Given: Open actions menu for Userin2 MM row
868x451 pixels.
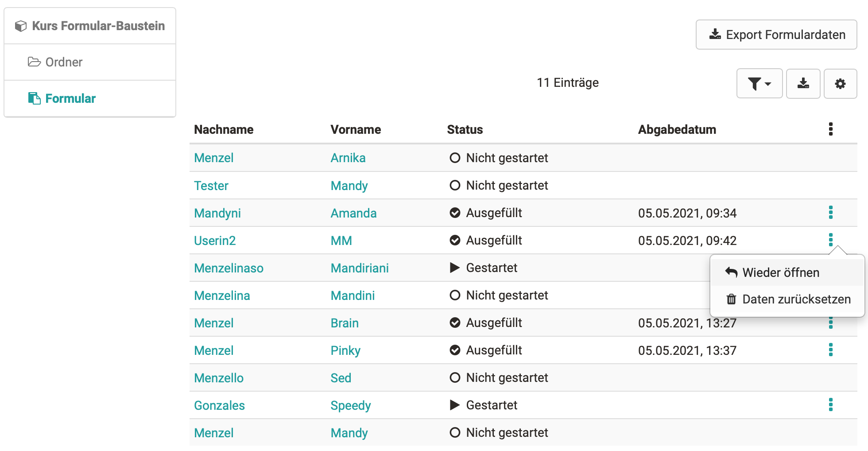Looking at the screenshot, I should [830, 240].
